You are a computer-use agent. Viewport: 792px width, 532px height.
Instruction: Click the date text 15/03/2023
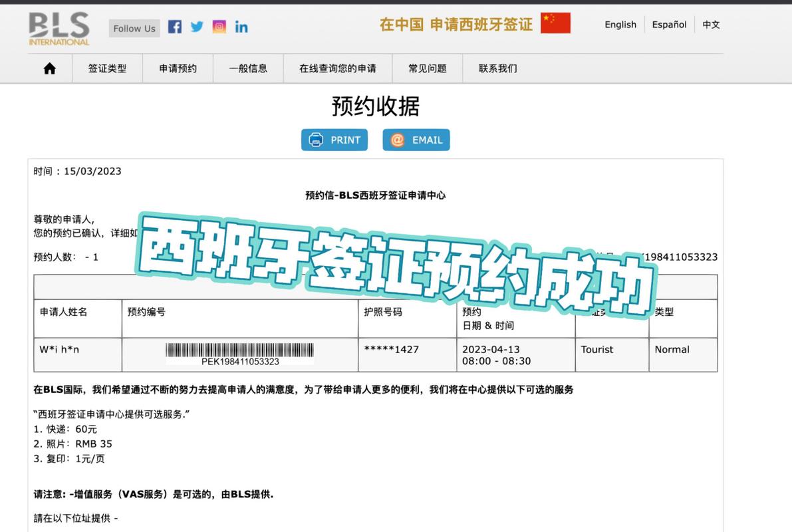(92, 172)
